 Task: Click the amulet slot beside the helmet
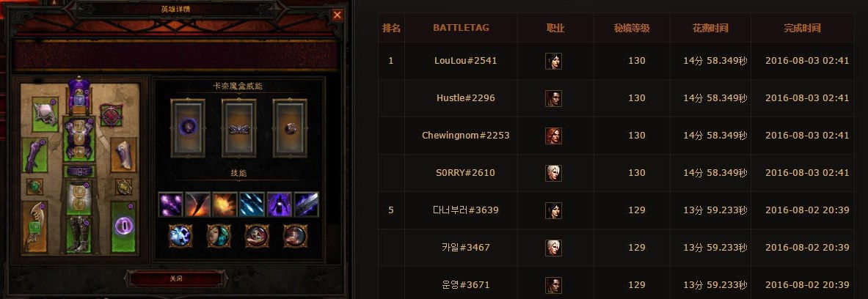coord(111,115)
